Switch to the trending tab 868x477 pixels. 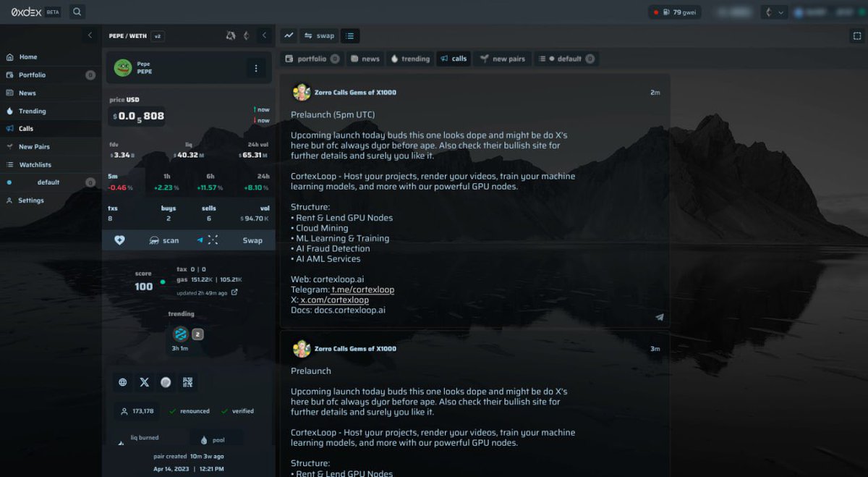click(410, 59)
